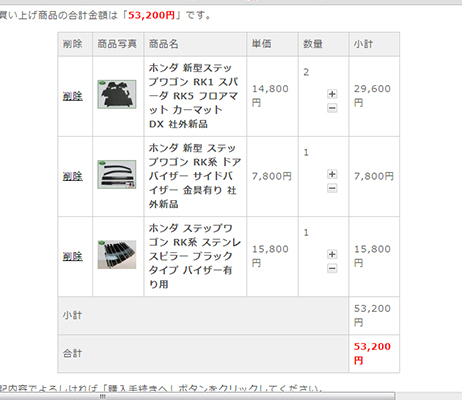462x400 pixels.
Task: Click the red 53,200円 total amount
Action: pos(372,353)
